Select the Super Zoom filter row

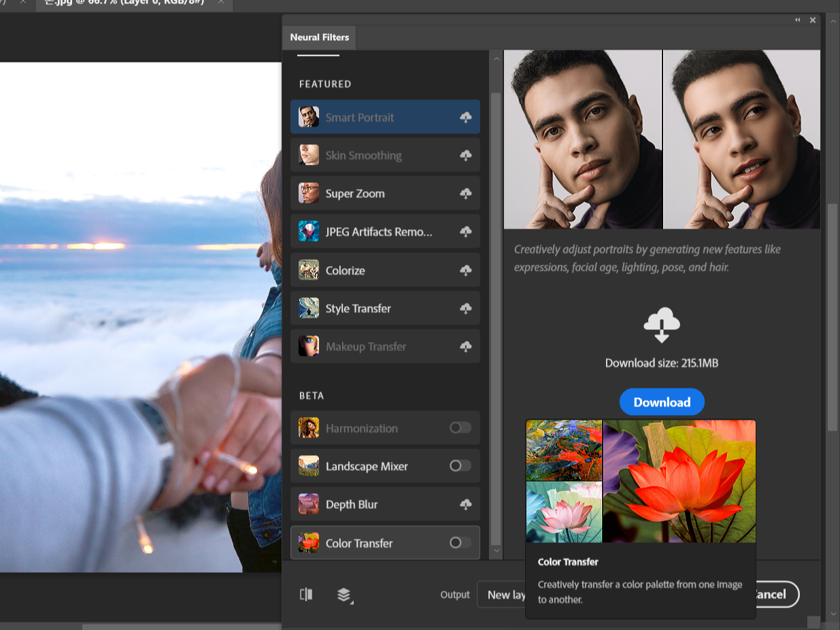click(385, 193)
